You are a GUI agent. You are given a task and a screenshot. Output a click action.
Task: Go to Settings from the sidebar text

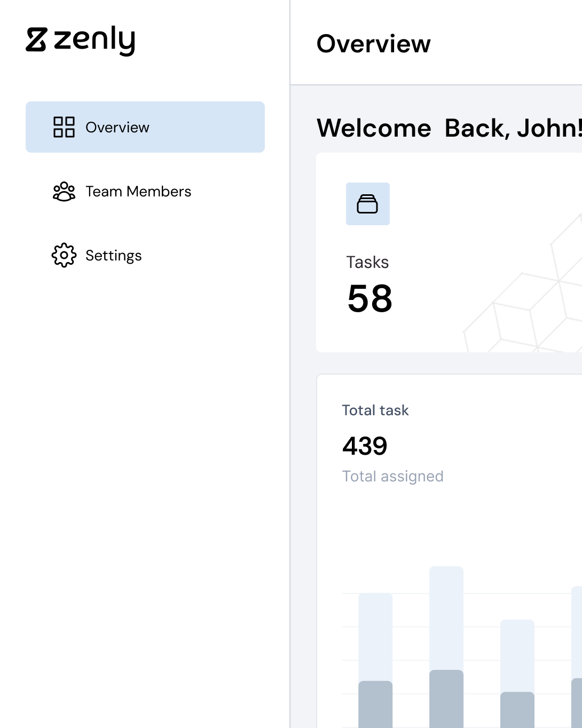click(x=114, y=256)
